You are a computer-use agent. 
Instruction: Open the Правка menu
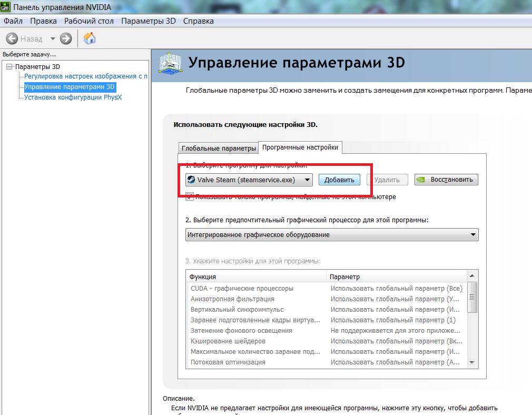(x=43, y=21)
